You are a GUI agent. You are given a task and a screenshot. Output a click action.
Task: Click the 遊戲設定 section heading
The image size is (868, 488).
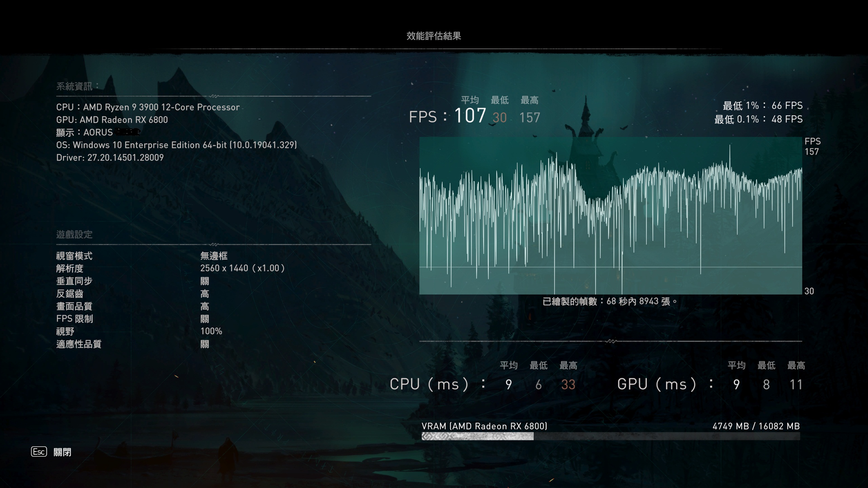coord(74,235)
